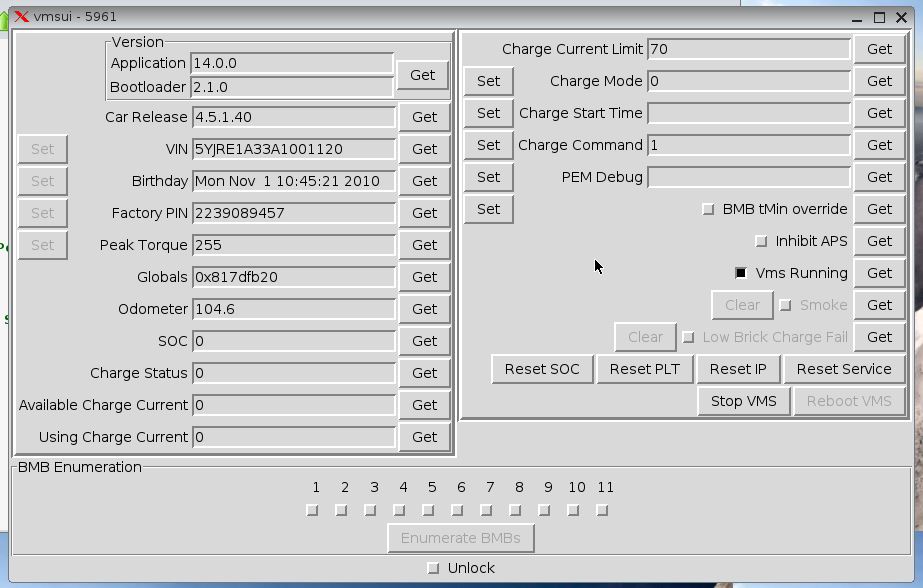The width and height of the screenshot is (923, 588).
Task: Get the BMB tMin override state
Action: (879, 209)
